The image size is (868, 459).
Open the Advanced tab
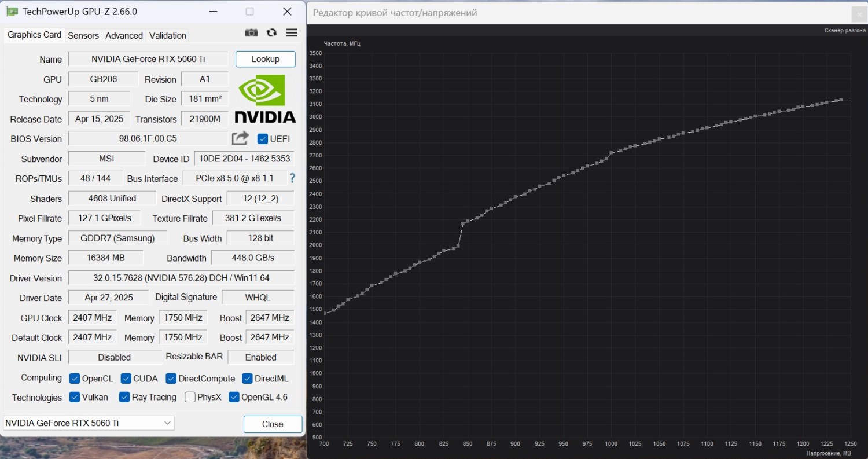pyautogui.click(x=124, y=35)
